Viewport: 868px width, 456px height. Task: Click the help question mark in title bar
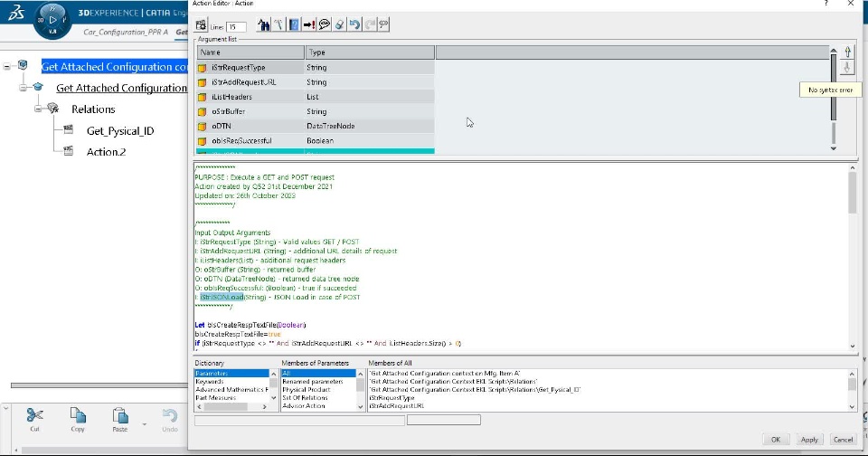tap(826, 4)
